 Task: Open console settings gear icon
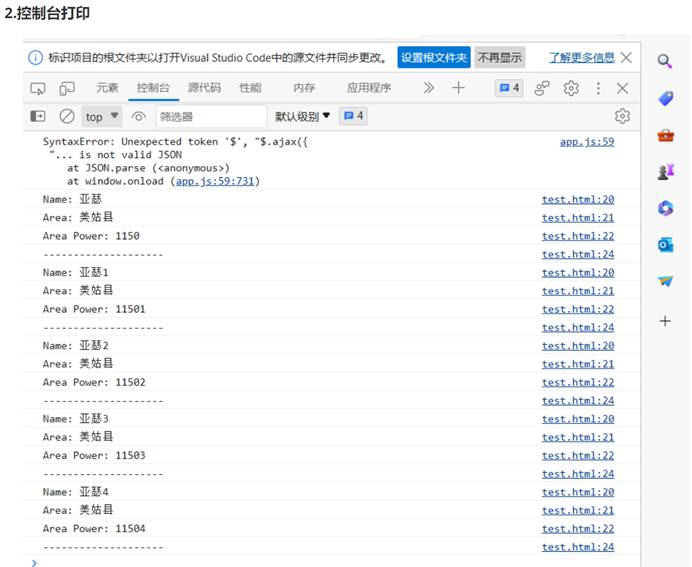coord(622,116)
